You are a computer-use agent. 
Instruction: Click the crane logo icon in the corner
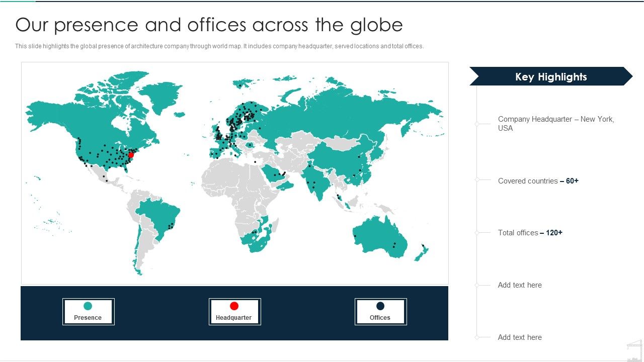[x=634, y=350]
